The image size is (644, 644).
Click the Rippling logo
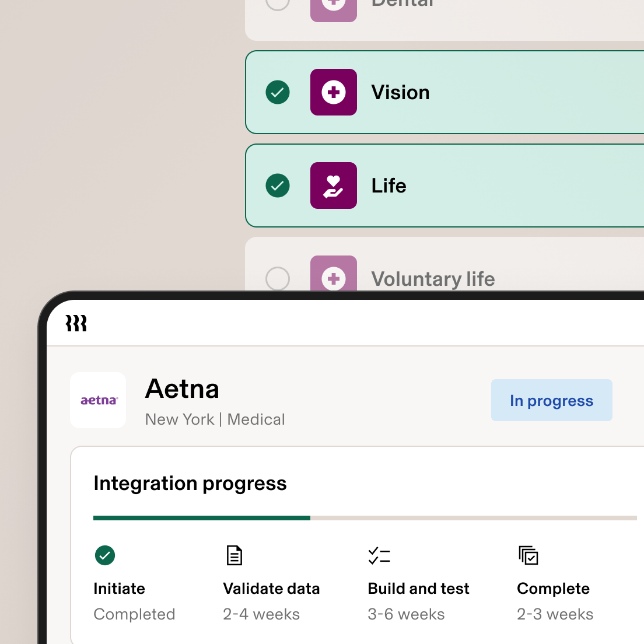(x=76, y=323)
